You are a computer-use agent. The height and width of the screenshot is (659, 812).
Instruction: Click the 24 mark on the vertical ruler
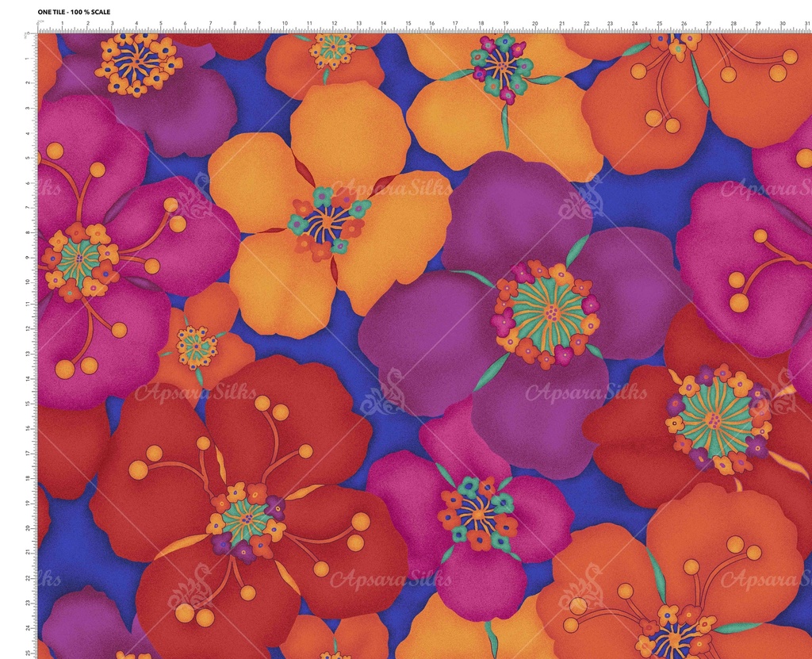coord(26,628)
